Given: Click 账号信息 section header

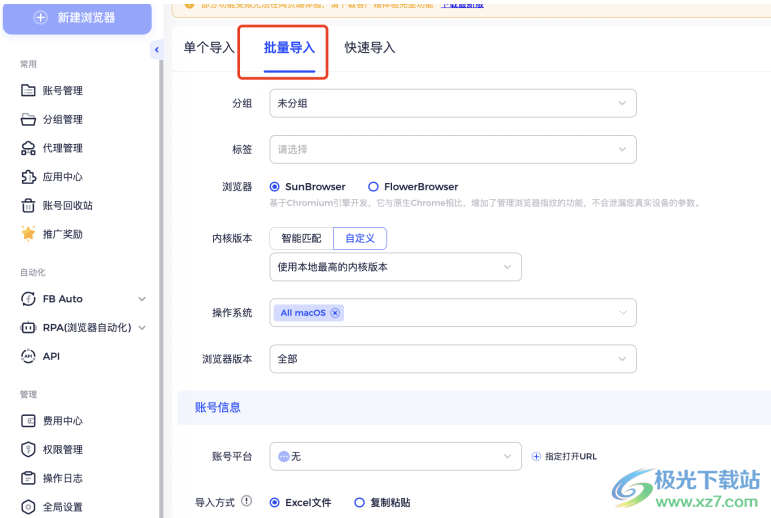Looking at the screenshot, I should [x=218, y=407].
